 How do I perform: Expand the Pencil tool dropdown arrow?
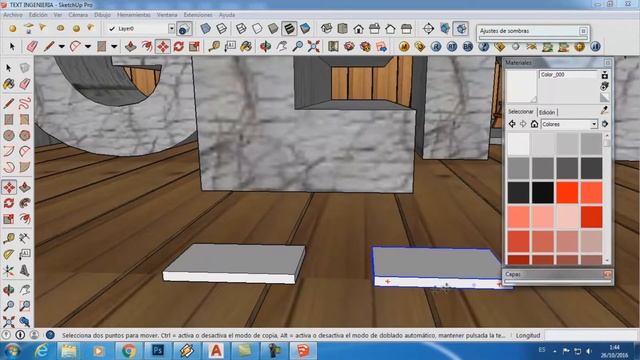pyautogui.click(x=61, y=47)
